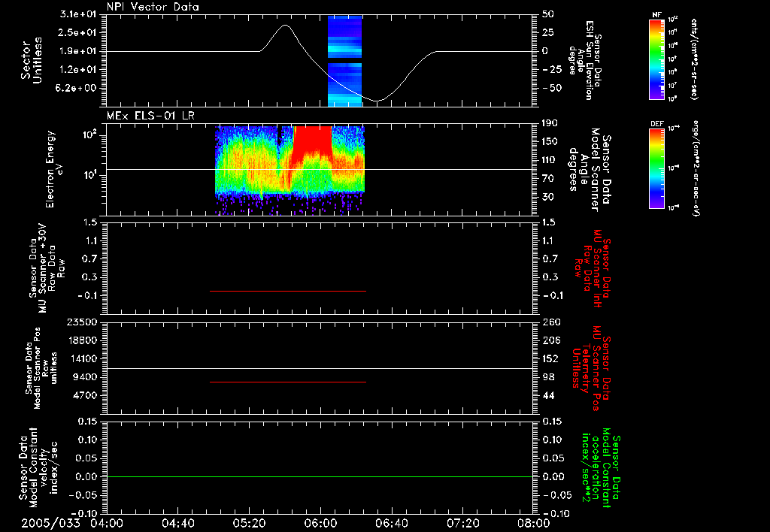Click the '150' scanner angle axis value

pos(550,142)
